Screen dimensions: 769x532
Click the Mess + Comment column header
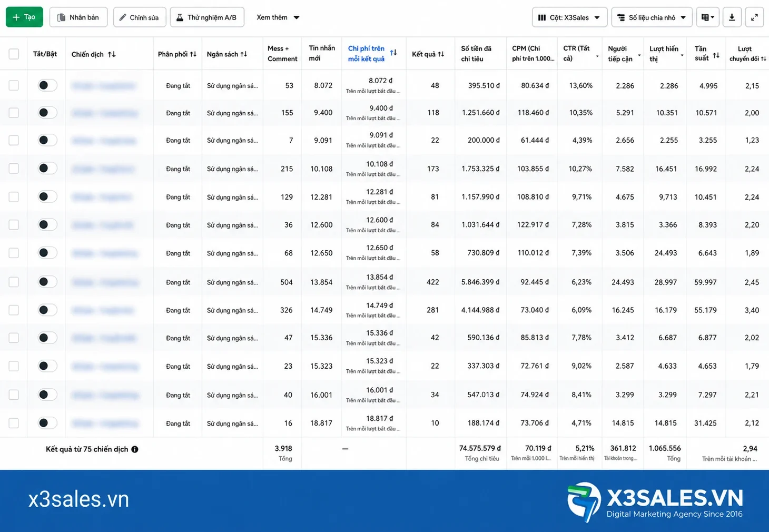pyautogui.click(x=282, y=54)
